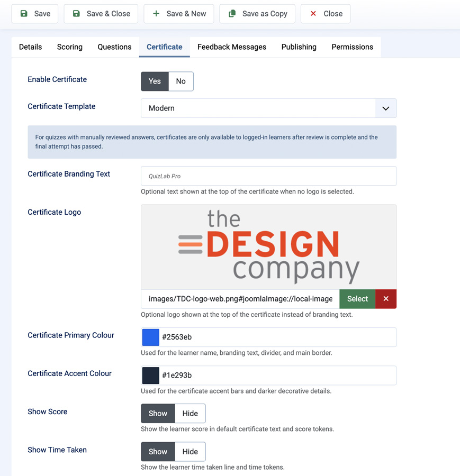The width and height of the screenshot is (460, 476).
Task: Switch to the Scoring tab
Action: click(69, 47)
